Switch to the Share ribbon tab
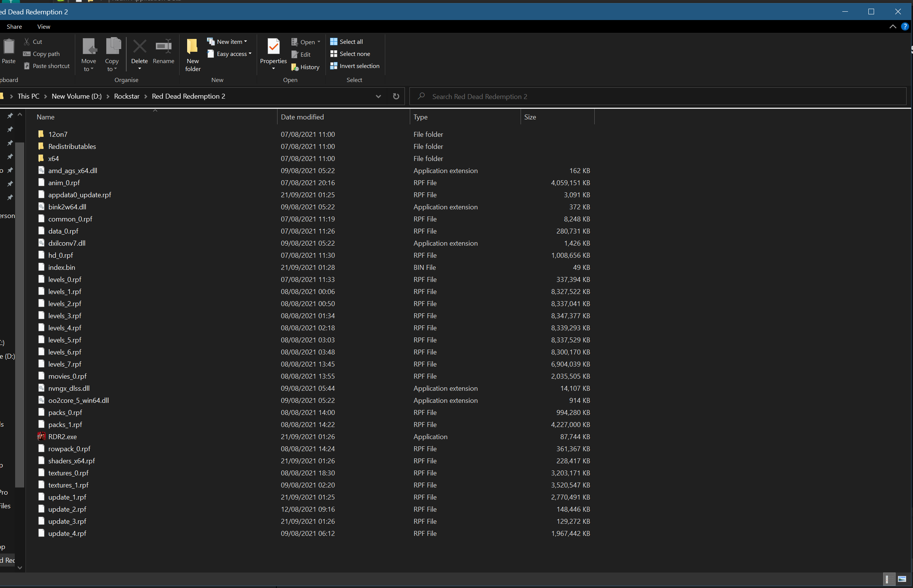Image resolution: width=913 pixels, height=588 pixels. pos(14,27)
